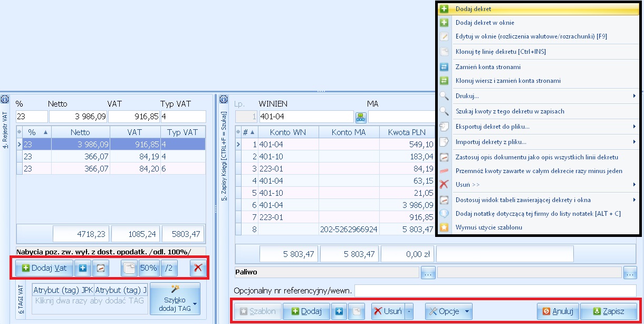Click the info icon above Zapisy Księgi tab

pyautogui.click(x=224, y=99)
